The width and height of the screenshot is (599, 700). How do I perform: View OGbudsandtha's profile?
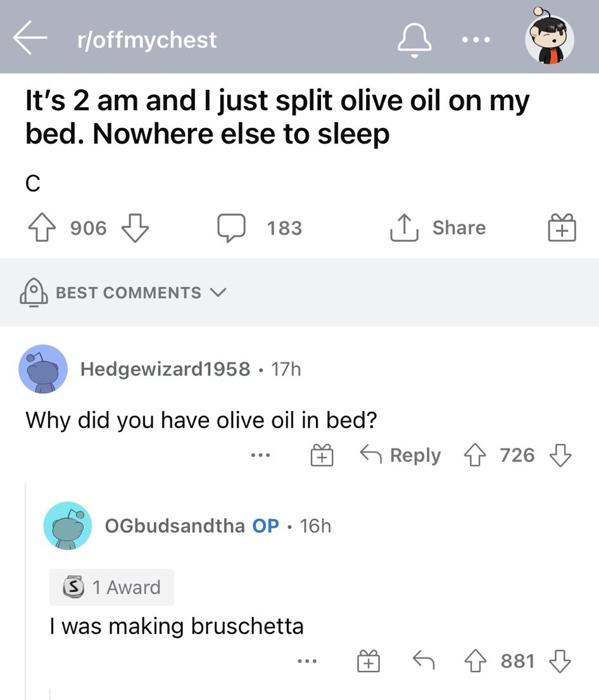[x=176, y=526]
